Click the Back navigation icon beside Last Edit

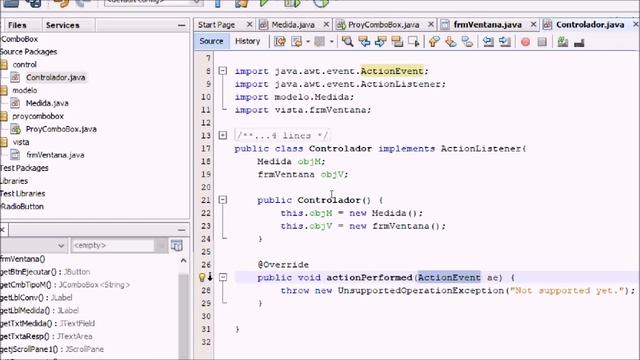point(297,42)
